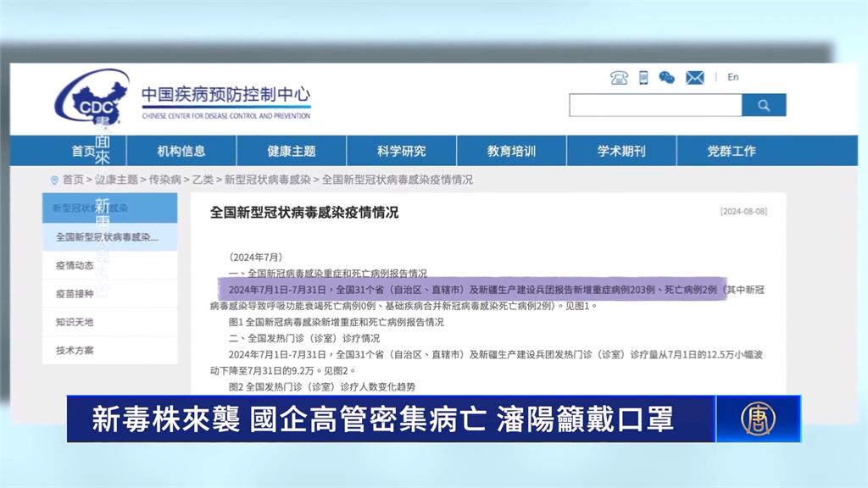Click breadcrumb link 首页
The width and height of the screenshot is (868, 488).
click(x=73, y=180)
